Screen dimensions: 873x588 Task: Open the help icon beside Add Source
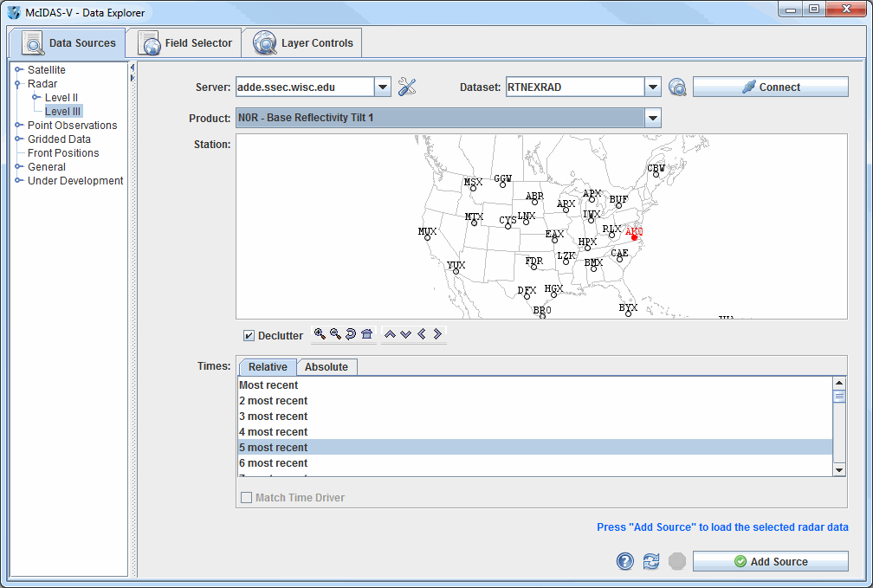[624, 561]
